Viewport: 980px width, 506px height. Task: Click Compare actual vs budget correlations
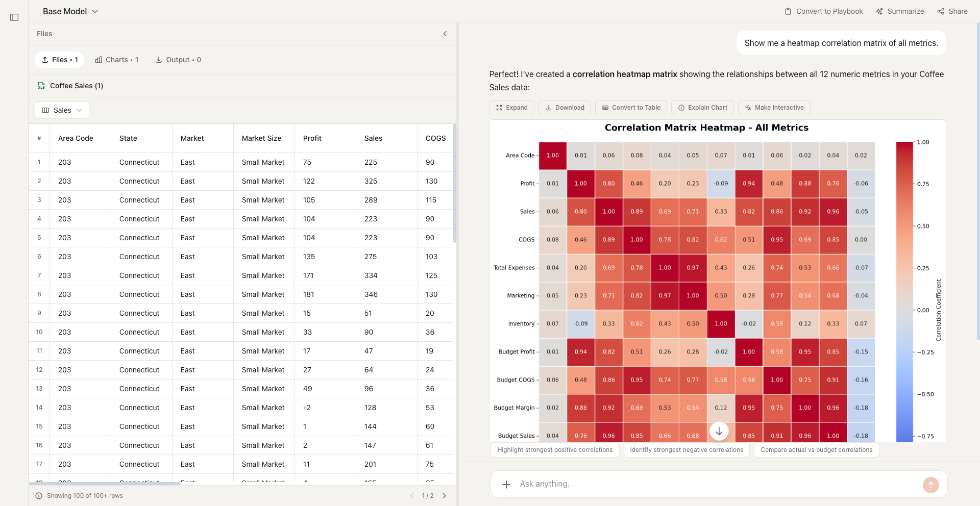[x=816, y=450]
